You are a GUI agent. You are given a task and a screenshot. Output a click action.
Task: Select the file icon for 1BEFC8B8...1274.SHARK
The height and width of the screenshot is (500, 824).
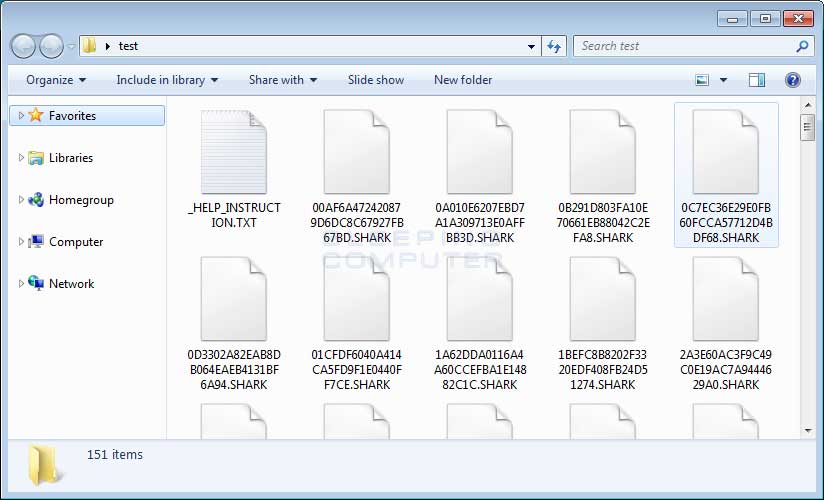pyautogui.click(x=603, y=299)
